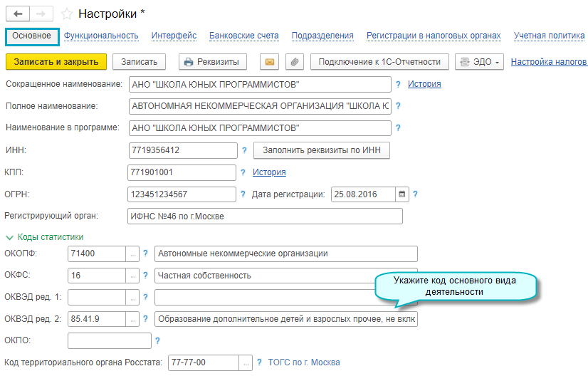The image size is (588, 376).
Task: Click help icon beside Полное наименование
Action: pos(398,106)
